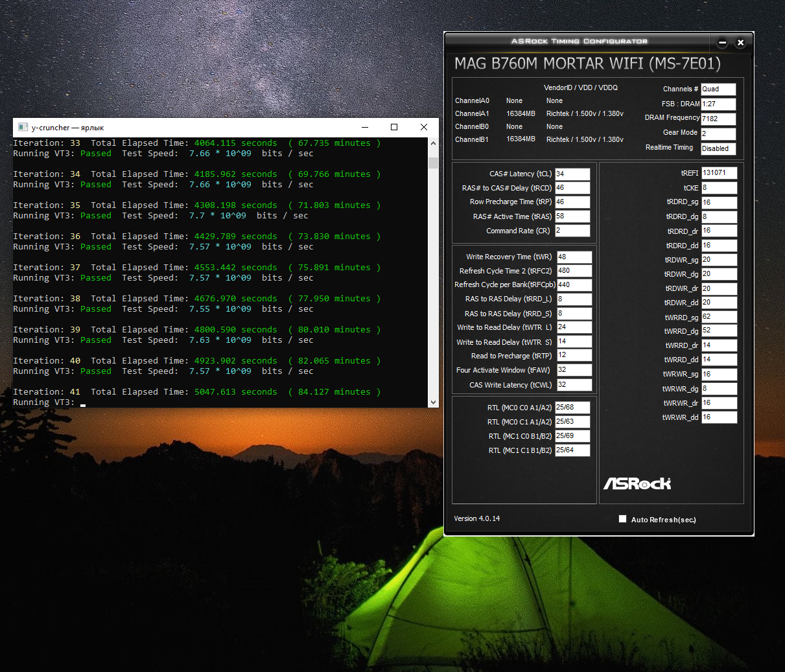The image size is (785, 672).
Task: Click the y-cruncher scrollbar up arrow
Action: point(434,143)
